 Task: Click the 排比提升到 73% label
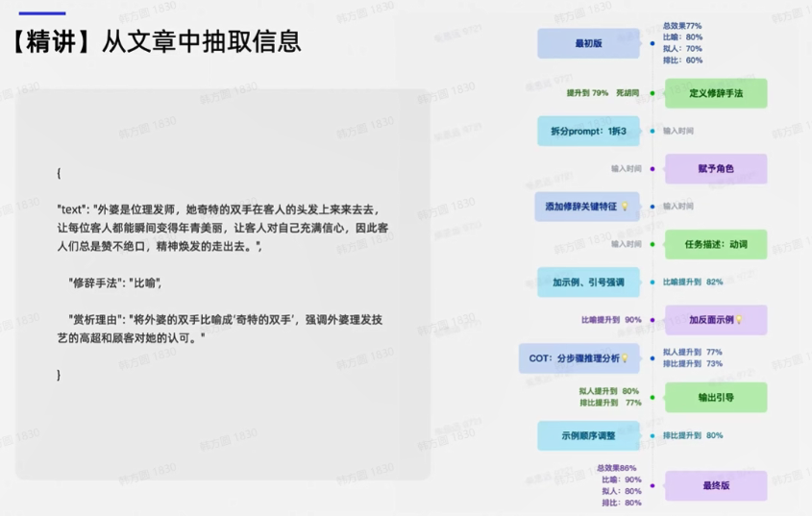693,363
